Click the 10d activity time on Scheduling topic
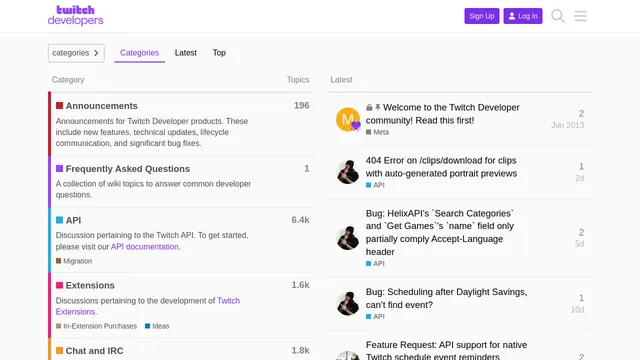640x360 pixels. [578, 310]
